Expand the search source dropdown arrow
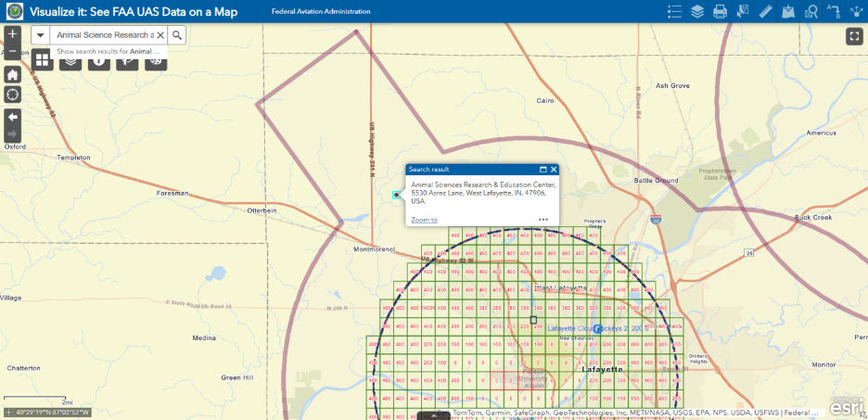 click(41, 35)
